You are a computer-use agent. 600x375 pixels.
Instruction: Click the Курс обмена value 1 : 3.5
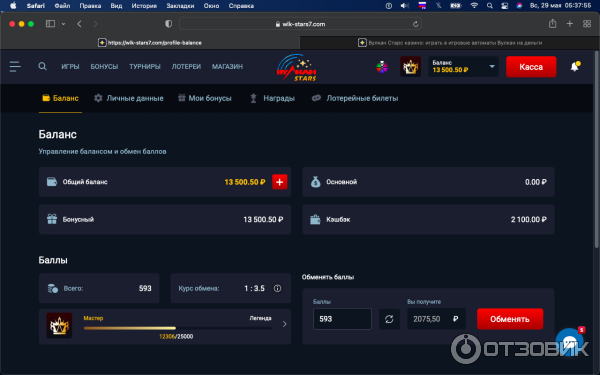tap(254, 288)
